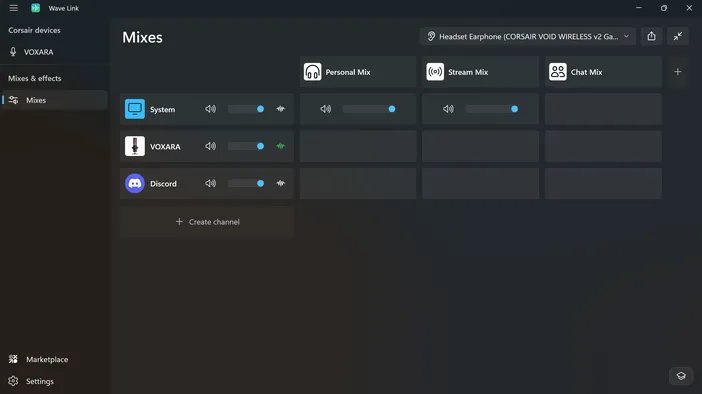
Task: Minimize the Wave Link window
Action: (x=639, y=8)
